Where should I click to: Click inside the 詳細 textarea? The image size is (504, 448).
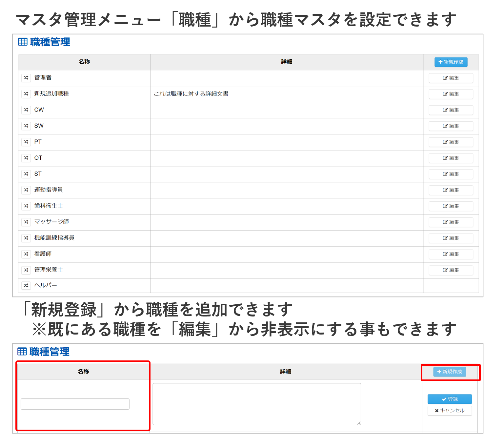(256, 404)
